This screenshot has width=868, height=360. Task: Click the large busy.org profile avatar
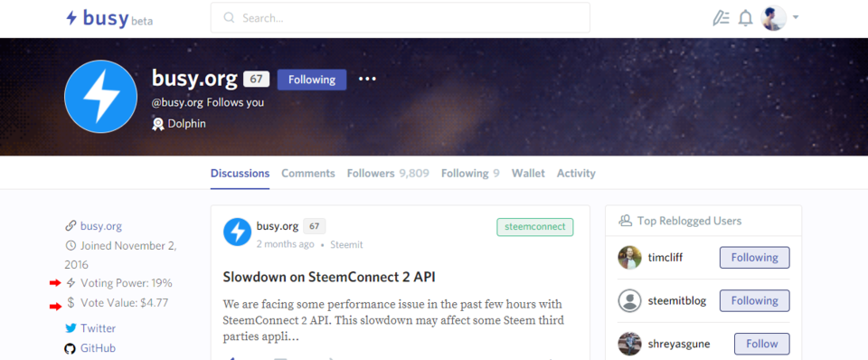point(100,97)
